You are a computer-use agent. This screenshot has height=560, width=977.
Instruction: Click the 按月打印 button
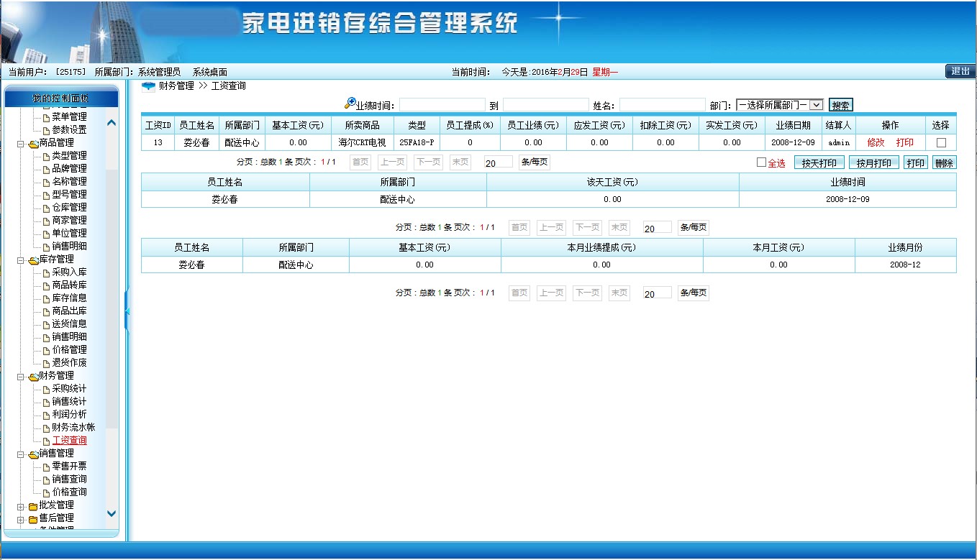pyautogui.click(x=873, y=163)
